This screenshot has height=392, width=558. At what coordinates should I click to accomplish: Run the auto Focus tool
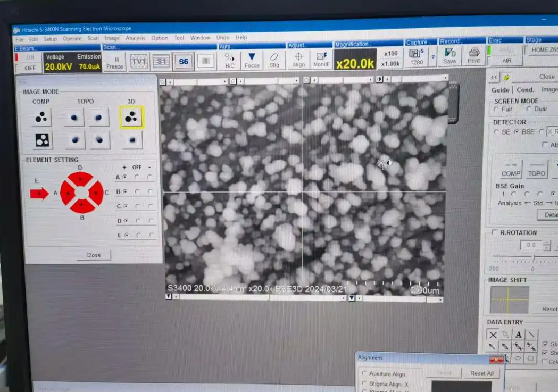252,61
